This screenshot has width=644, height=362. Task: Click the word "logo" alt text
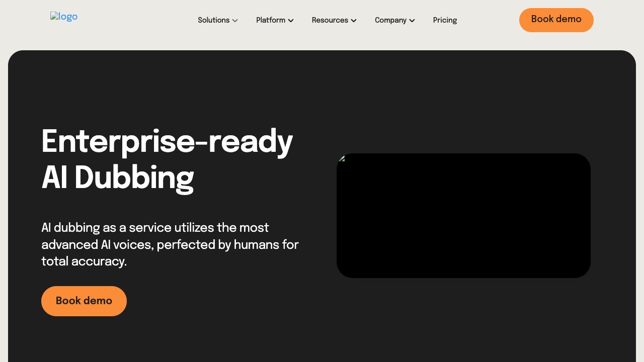pos(68,17)
